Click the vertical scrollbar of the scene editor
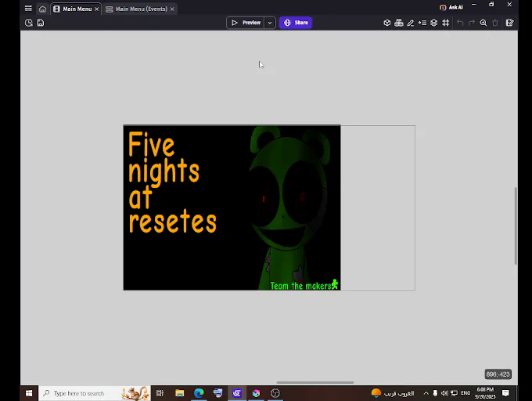Viewport: 532px width, 401px height. (516, 226)
